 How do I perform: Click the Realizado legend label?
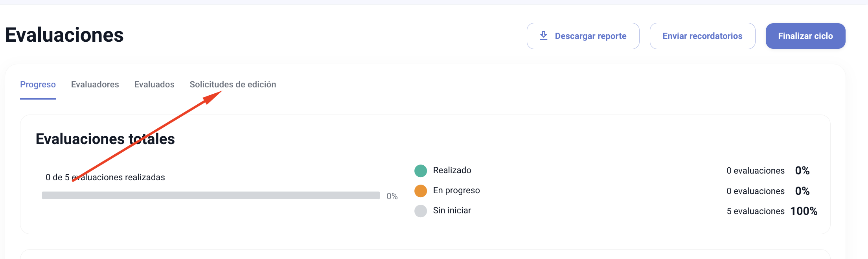pyautogui.click(x=452, y=170)
